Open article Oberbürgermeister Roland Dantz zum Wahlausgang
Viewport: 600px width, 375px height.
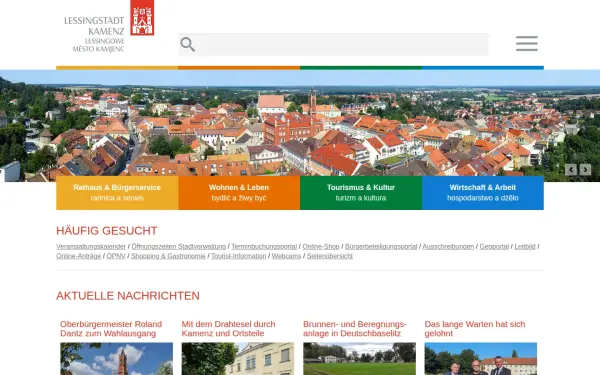pyautogui.click(x=111, y=329)
